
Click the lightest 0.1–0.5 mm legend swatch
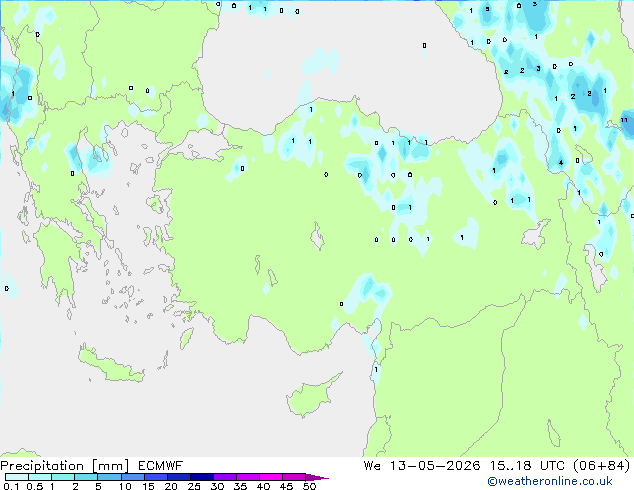(17, 477)
